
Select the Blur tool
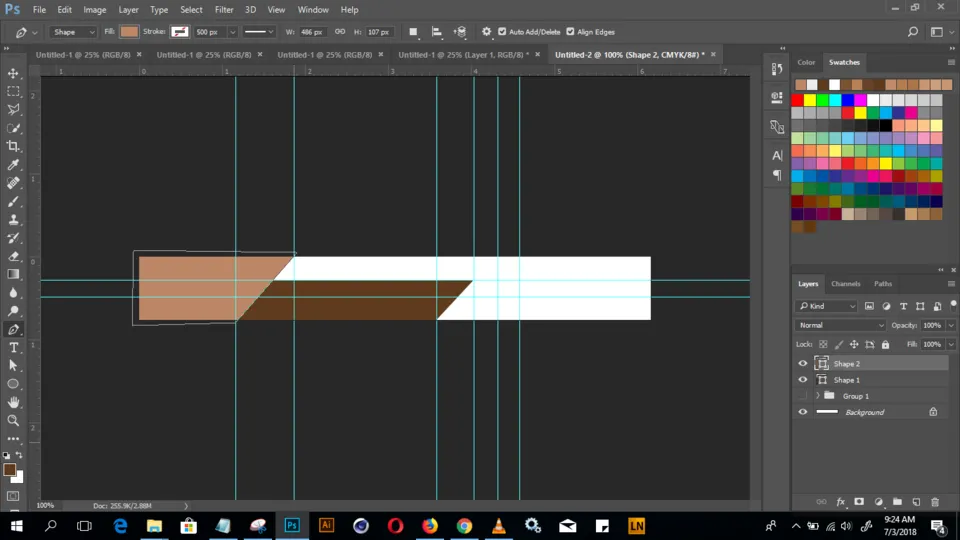[13, 293]
